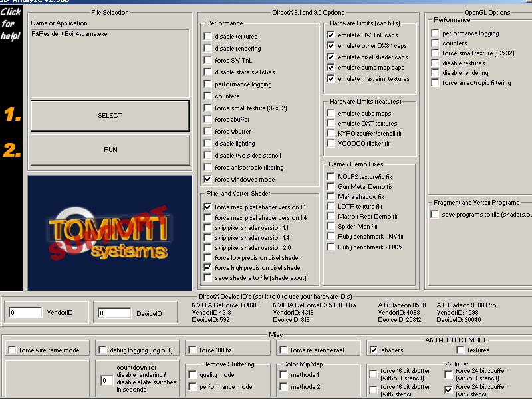
Task: Enable 'disable rendering' under DirectX Performance
Action: click(208, 48)
